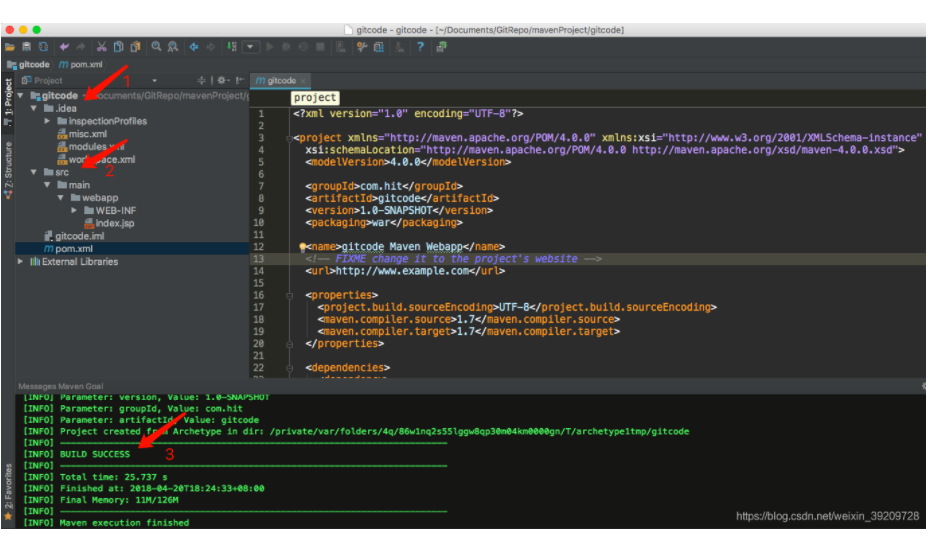Click the Find magnifier icon
The height and width of the screenshot is (552, 934).
click(157, 47)
